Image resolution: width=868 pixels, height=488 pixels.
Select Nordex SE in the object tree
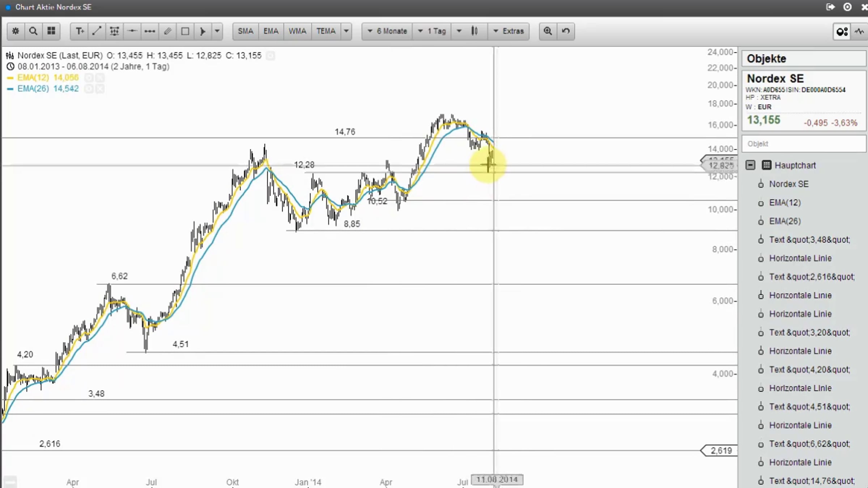[x=789, y=184]
